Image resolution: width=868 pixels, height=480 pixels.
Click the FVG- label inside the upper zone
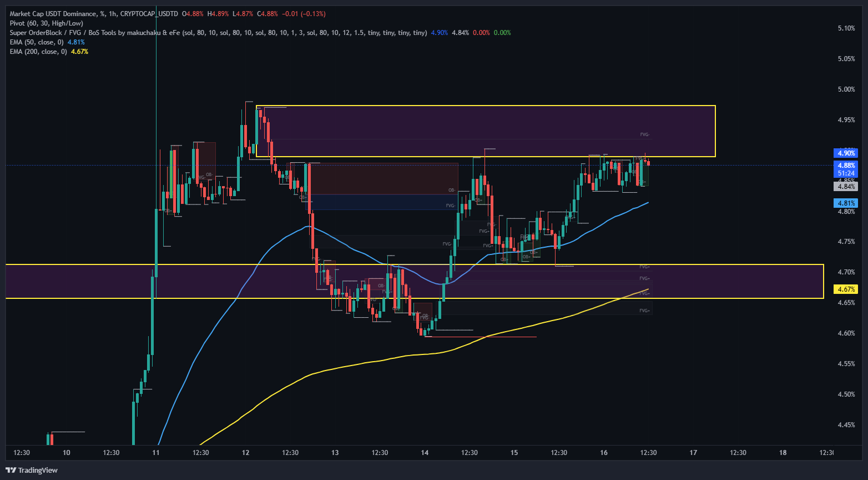(644, 134)
